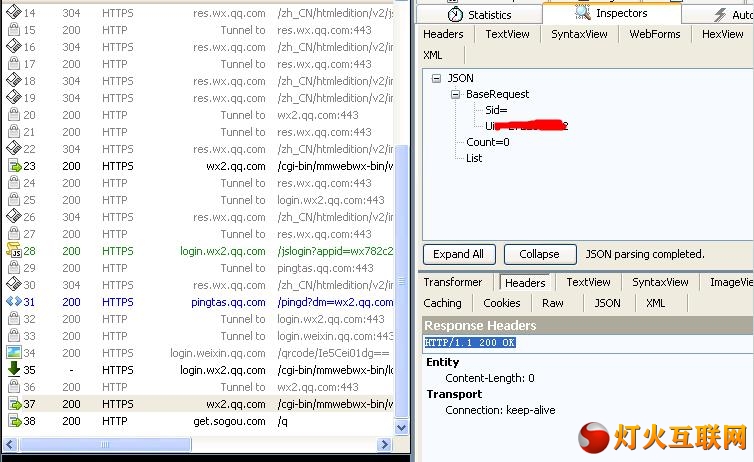This screenshot has width=754, height=462.
Task: Click the diamond icon of session 18
Action: [x=13, y=80]
